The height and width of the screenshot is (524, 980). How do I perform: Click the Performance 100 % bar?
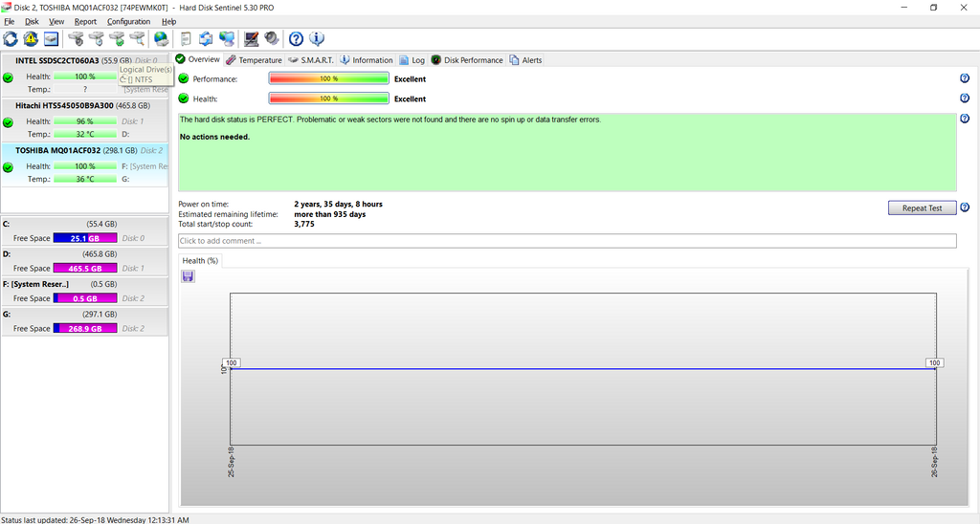(x=329, y=78)
